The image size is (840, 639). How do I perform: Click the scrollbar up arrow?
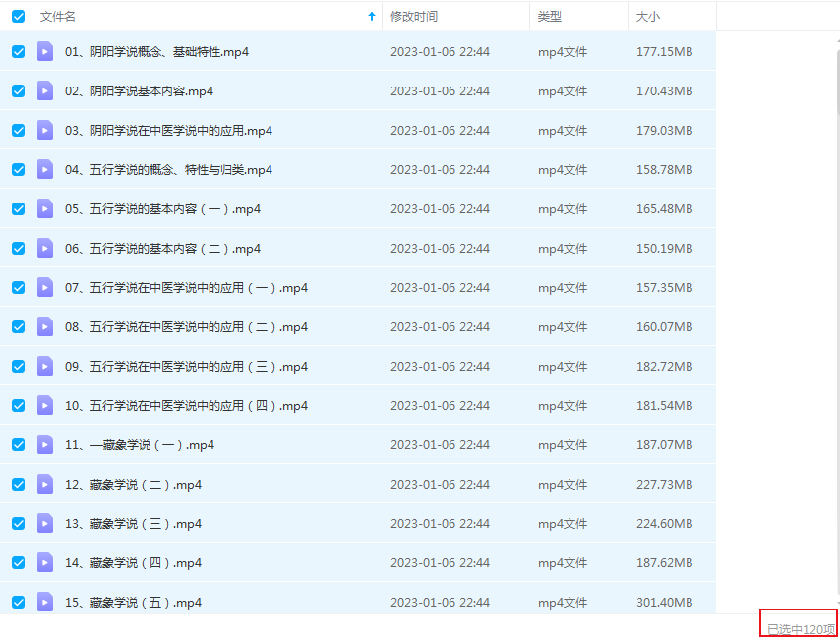[x=837, y=40]
